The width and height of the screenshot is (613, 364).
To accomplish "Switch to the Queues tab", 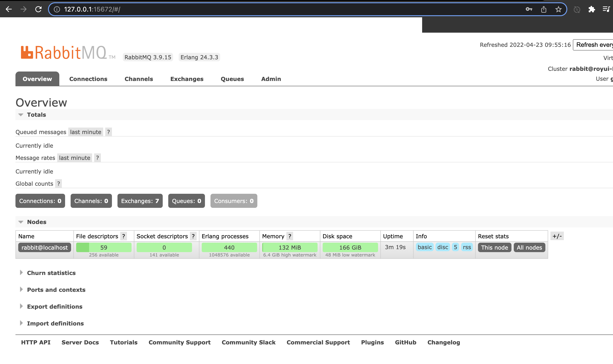I will click(232, 79).
